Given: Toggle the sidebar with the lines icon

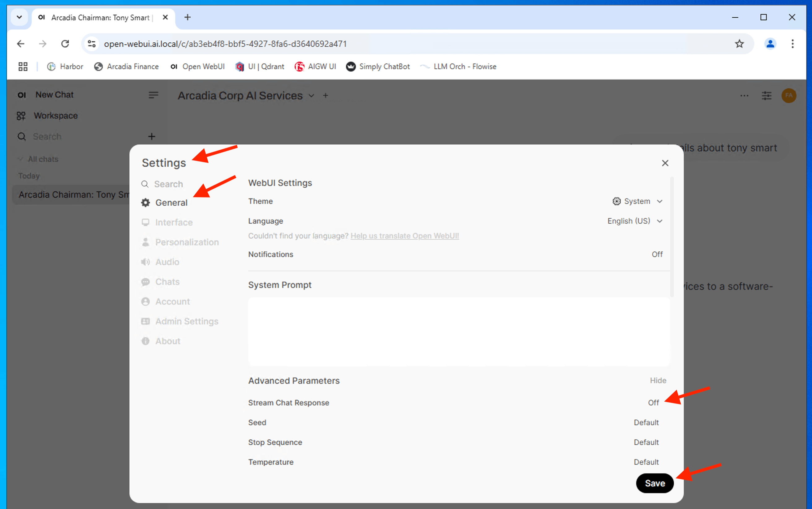Looking at the screenshot, I should (x=153, y=95).
